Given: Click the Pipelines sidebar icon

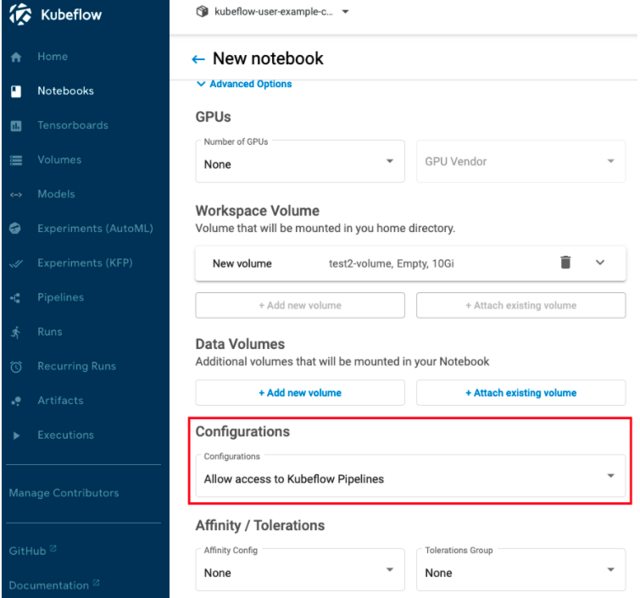Looking at the screenshot, I should tap(16, 298).
